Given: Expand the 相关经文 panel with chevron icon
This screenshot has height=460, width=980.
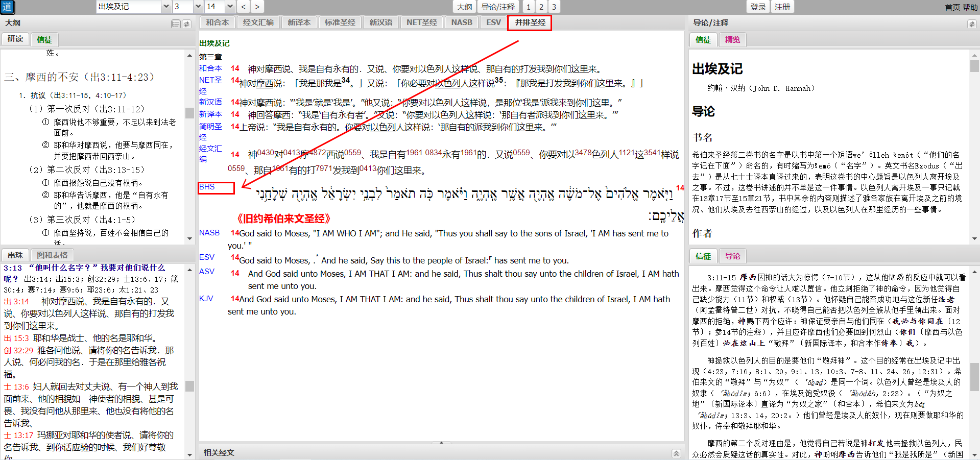Looking at the screenshot, I should [676, 453].
